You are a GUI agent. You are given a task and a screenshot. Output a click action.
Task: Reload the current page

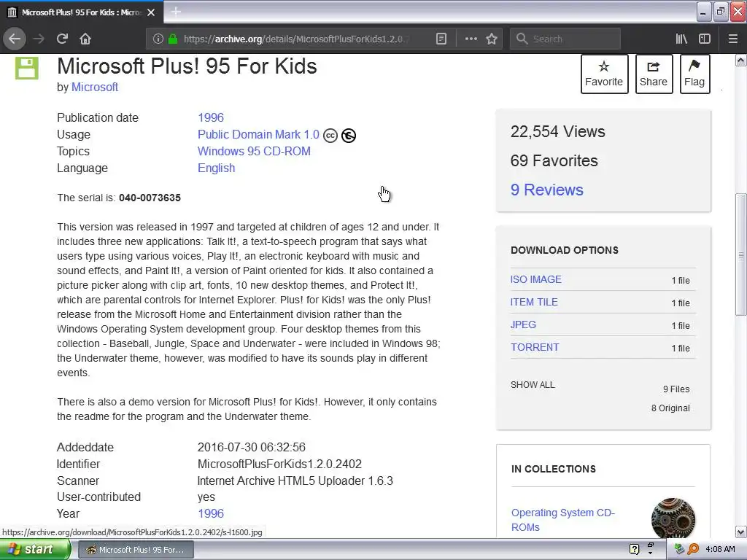pos(62,39)
